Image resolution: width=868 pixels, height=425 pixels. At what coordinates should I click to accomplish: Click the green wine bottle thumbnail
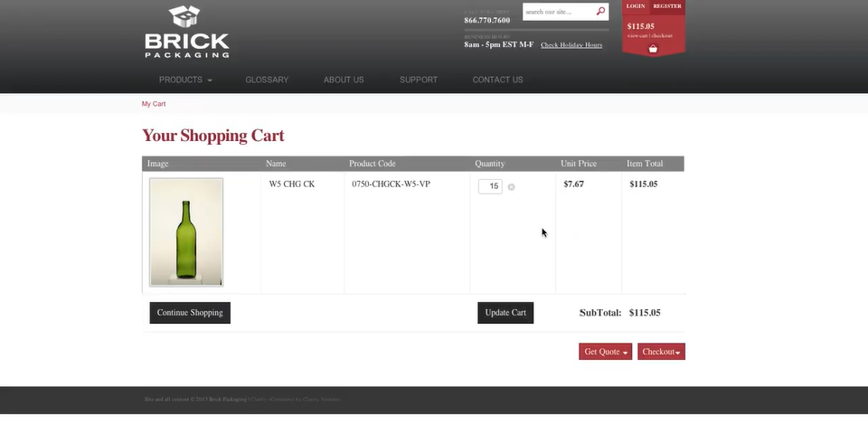point(186,231)
